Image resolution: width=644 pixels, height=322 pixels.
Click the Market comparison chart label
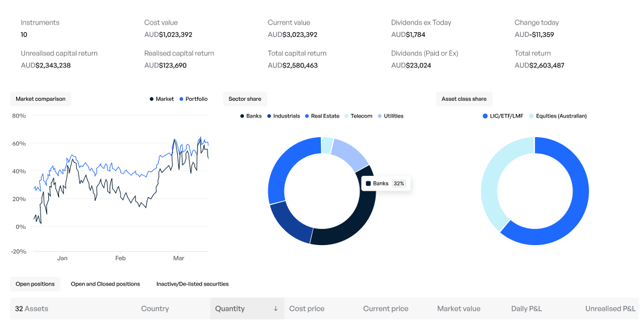click(41, 99)
